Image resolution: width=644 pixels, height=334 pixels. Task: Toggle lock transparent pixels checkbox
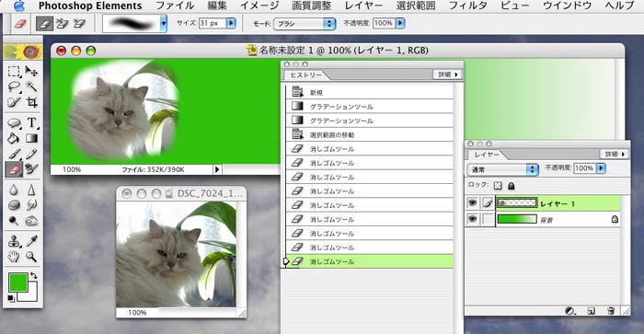coord(498,186)
